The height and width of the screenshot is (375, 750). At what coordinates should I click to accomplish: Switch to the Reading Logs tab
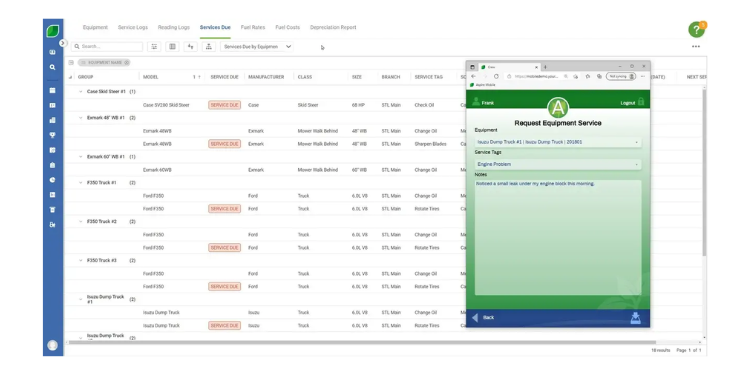[174, 27]
